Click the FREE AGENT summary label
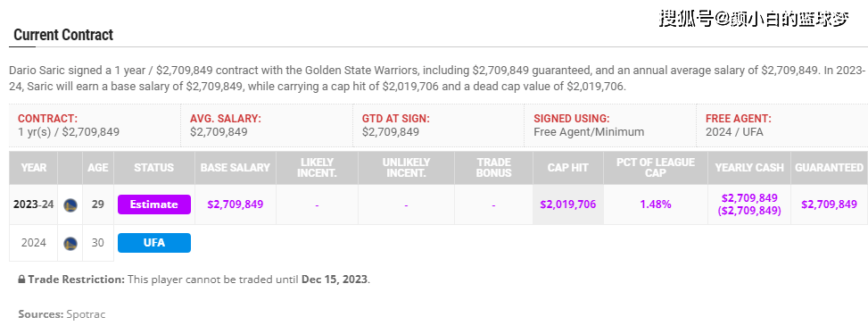The height and width of the screenshot is (334, 868). pyautogui.click(x=738, y=119)
